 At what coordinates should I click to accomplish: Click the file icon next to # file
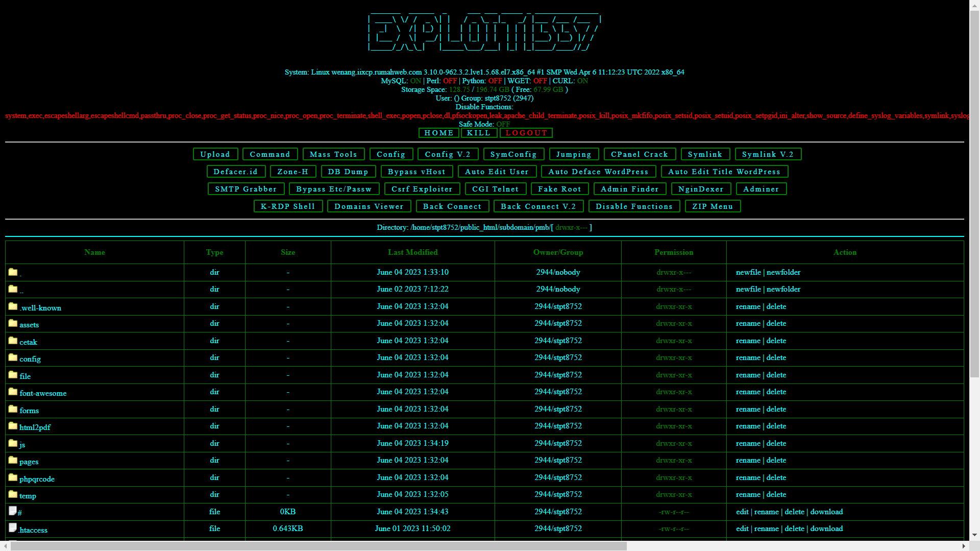pos(13,511)
